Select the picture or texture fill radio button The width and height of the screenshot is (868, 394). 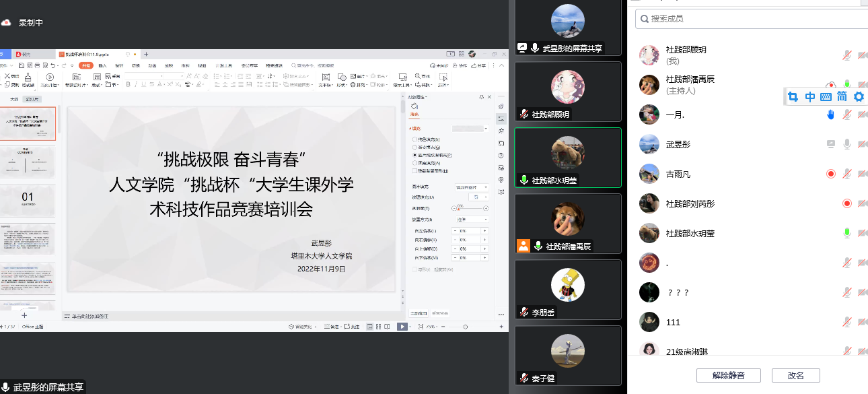click(414, 155)
